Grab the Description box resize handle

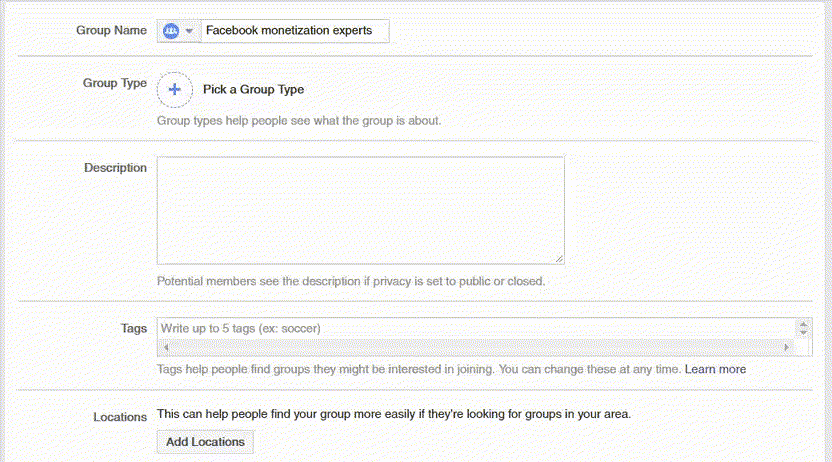(559, 258)
